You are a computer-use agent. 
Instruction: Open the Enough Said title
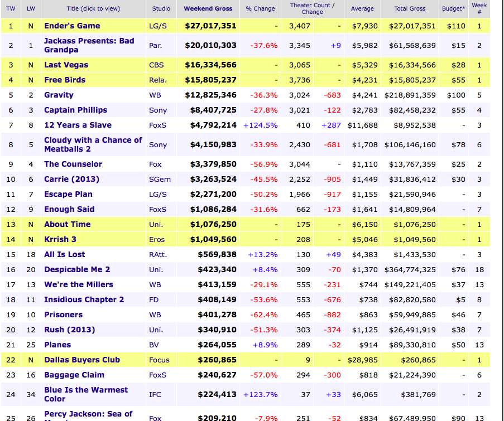(x=69, y=209)
